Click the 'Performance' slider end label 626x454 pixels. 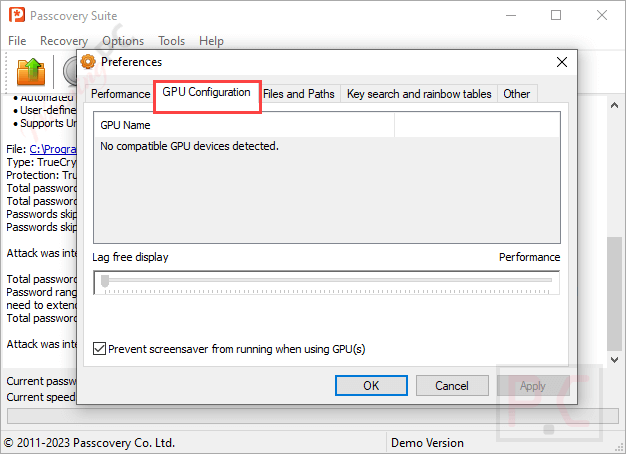pos(529,257)
